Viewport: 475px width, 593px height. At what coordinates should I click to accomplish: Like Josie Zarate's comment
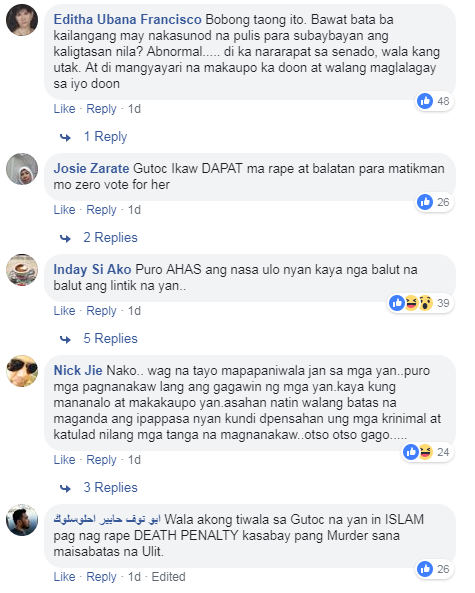[x=64, y=210]
